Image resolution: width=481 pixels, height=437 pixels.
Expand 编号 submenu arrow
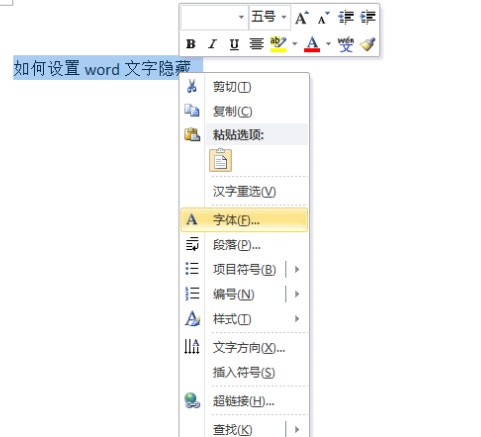tap(297, 294)
